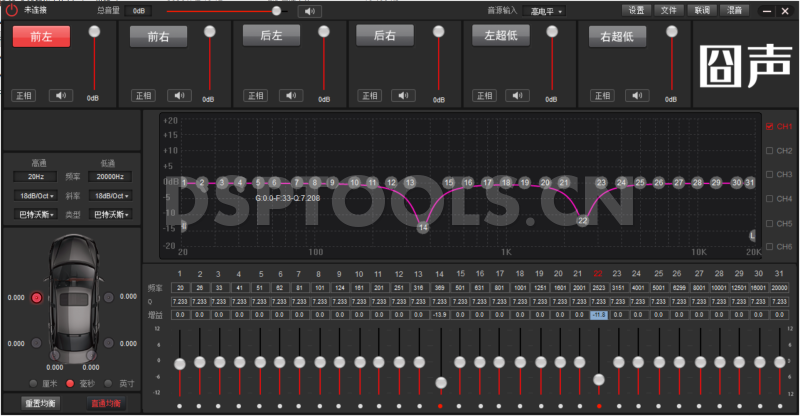The image size is (800, 416).
Task: Open the 音源输入 高电平 dropdown
Action: coord(548,11)
